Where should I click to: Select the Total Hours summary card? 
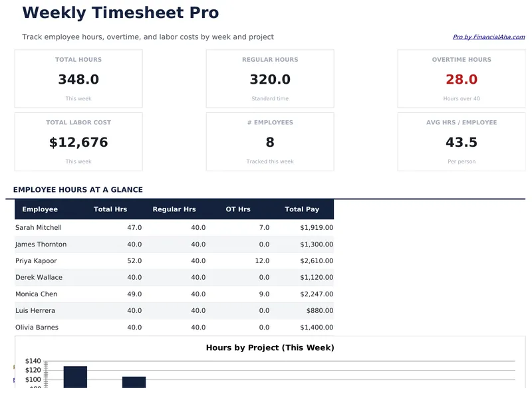[x=78, y=78]
